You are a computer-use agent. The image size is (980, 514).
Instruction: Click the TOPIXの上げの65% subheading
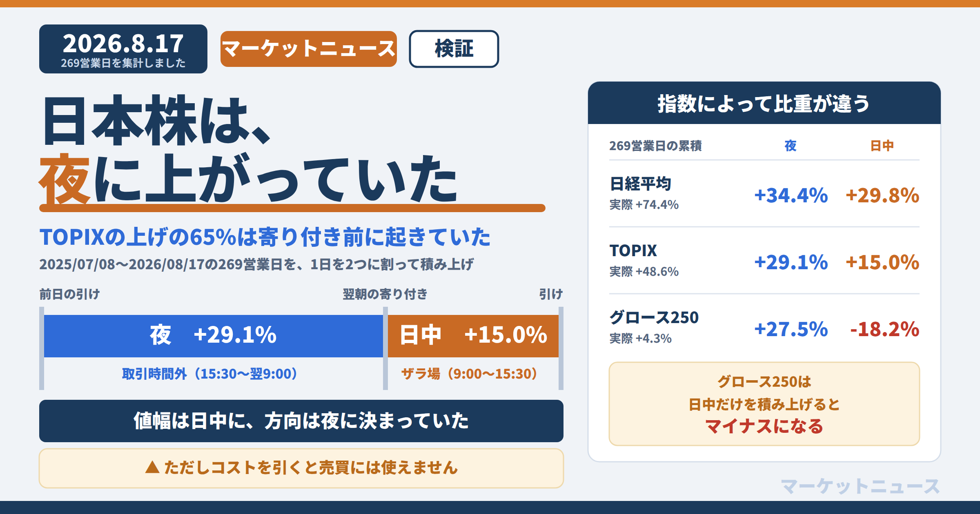pyautogui.click(x=265, y=237)
